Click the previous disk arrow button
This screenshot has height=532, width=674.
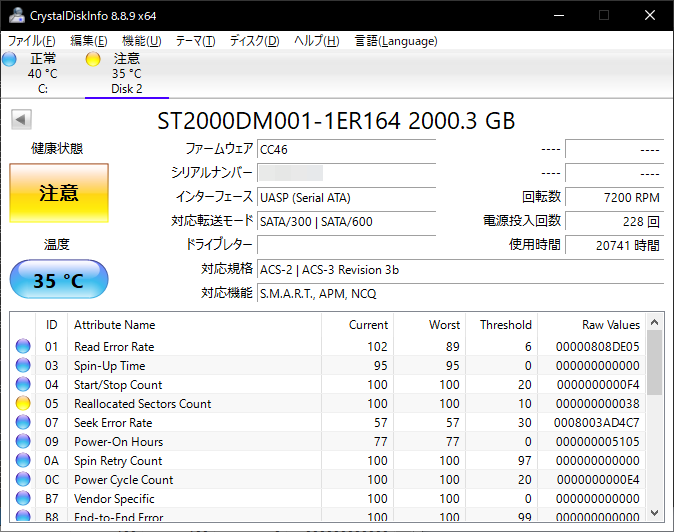pyautogui.click(x=20, y=120)
